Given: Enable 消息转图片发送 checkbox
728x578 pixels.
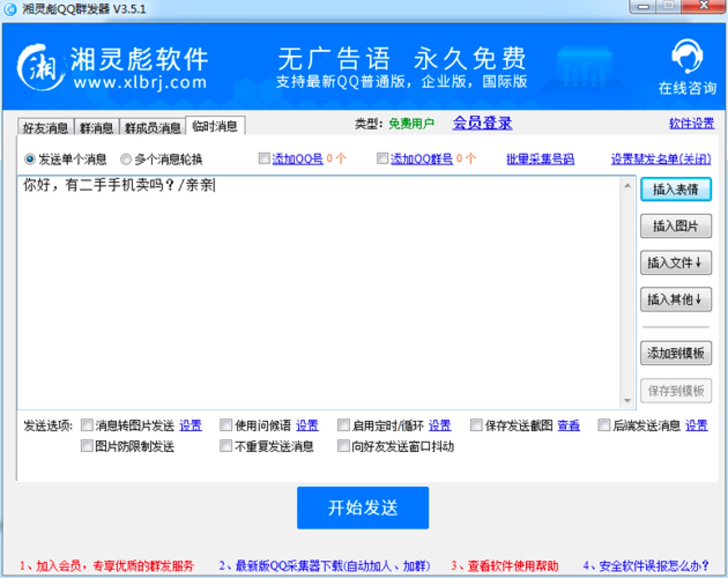Looking at the screenshot, I should (87, 425).
